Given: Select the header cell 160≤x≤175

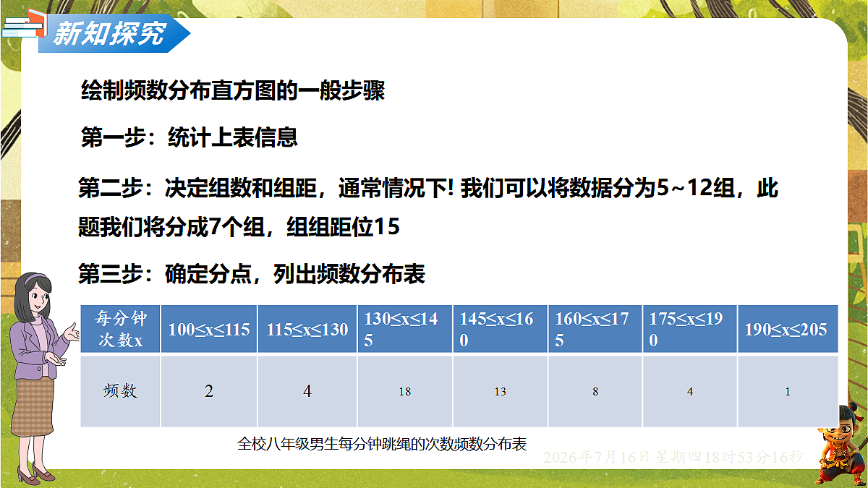Looking at the screenshot, I should [595, 329].
